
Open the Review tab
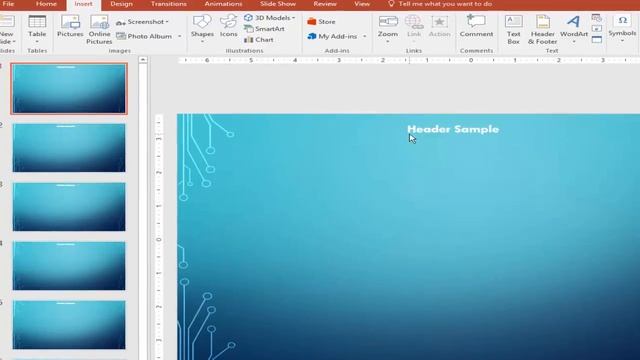(325, 4)
